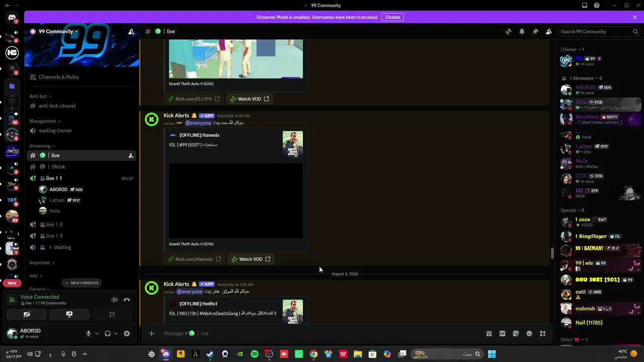Open the sticker picker
Viewport: 644px width, 362px height.
point(516,333)
